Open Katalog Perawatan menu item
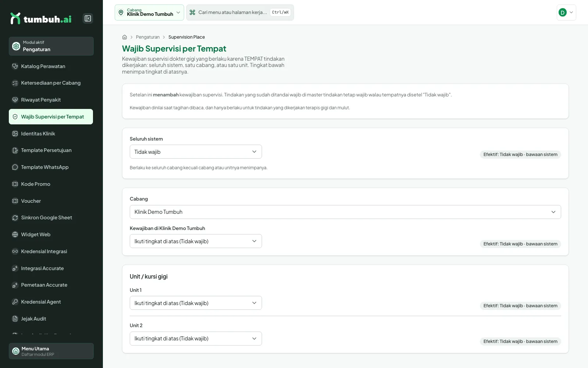588x368 pixels. point(51,66)
